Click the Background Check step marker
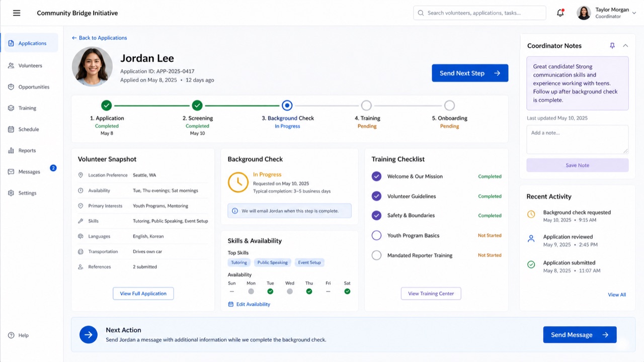Viewport: 644px width, 362px height. pyautogui.click(x=287, y=106)
